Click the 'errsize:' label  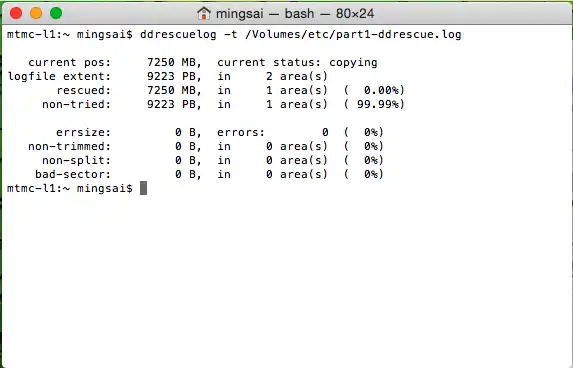pyautogui.click(x=83, y=132)
